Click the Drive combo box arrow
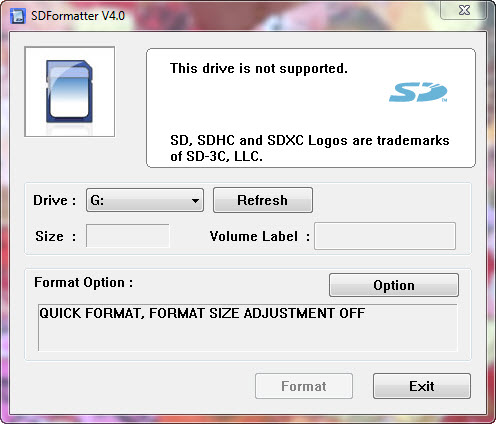The height and width of the screenshot is (424, 496). (195, 201)
